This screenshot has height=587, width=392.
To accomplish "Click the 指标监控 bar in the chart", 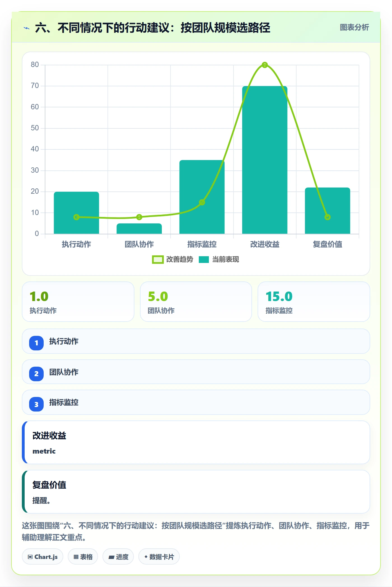I will pos(202,197).
